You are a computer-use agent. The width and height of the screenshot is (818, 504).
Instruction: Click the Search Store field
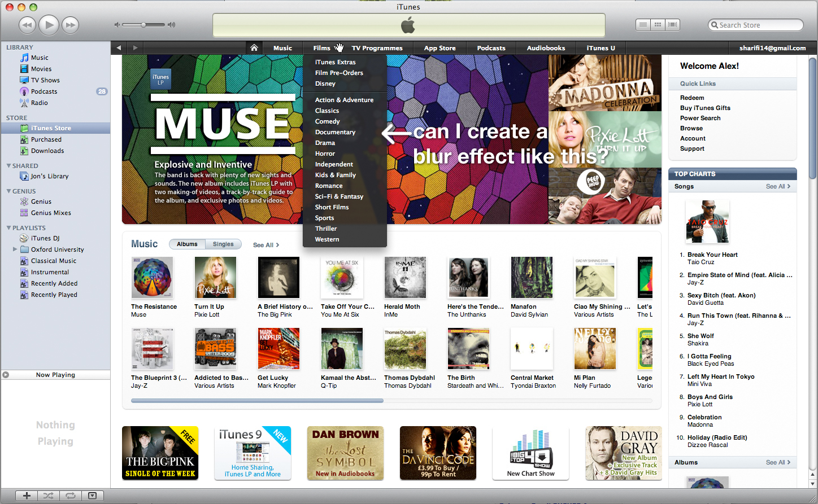[755, 25]
